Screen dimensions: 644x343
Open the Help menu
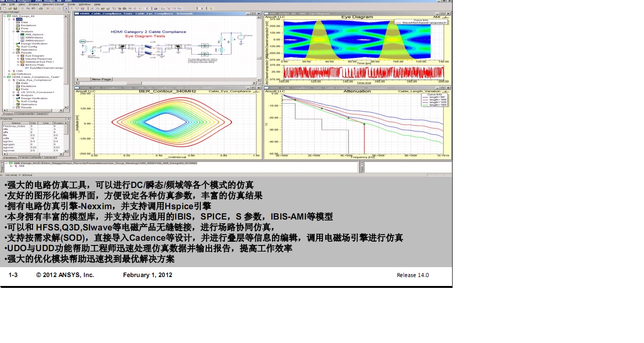(98, 4)
